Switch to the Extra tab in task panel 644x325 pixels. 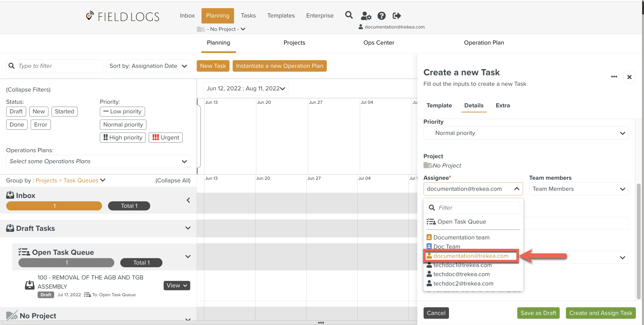(503, 105)
